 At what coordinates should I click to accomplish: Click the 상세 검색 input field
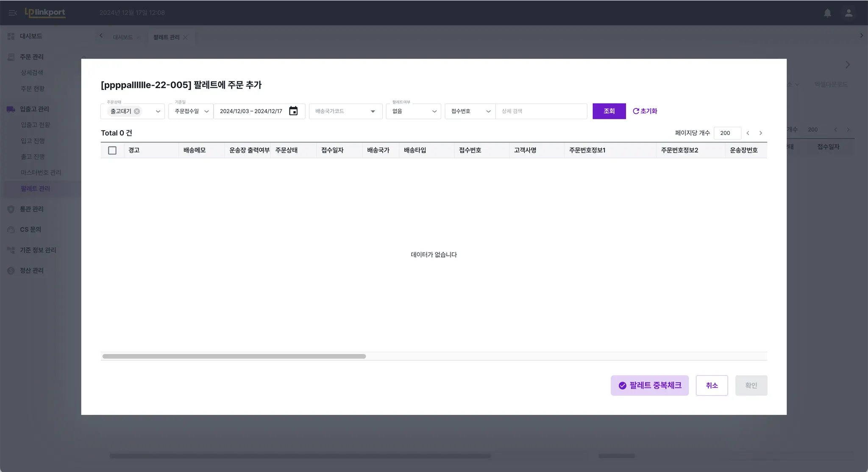click(541, 111)
